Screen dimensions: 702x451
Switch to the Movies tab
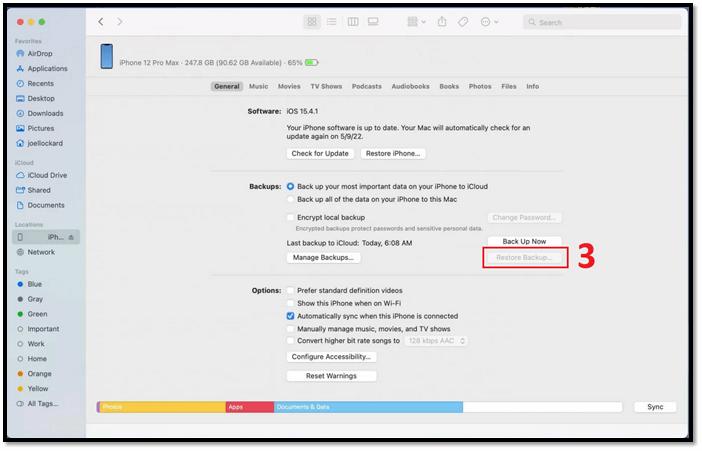click(x=289, y=86)
